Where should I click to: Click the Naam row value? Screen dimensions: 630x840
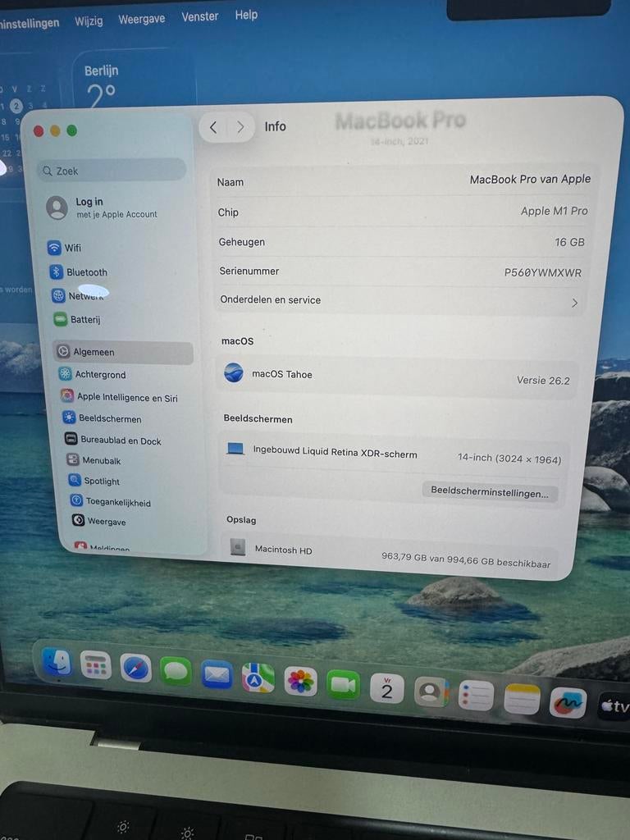point(530,179)
